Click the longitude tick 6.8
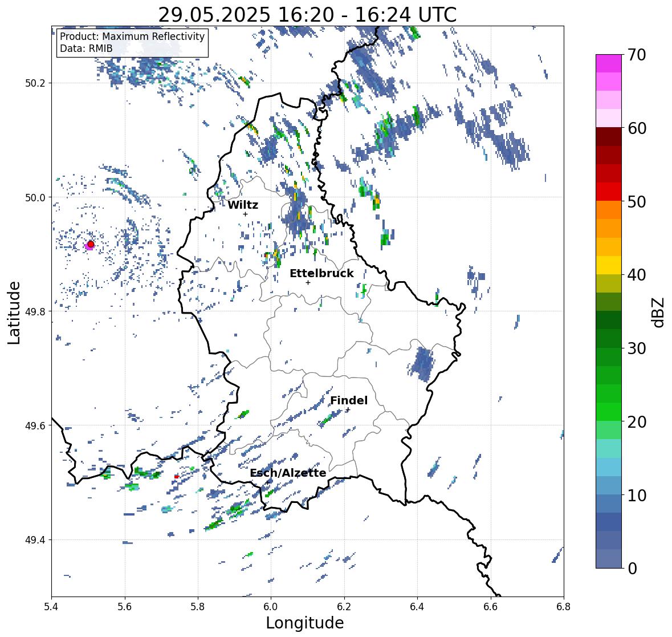Screen dimensions: 672x637 pyautogui.click(x=564, y=606)
